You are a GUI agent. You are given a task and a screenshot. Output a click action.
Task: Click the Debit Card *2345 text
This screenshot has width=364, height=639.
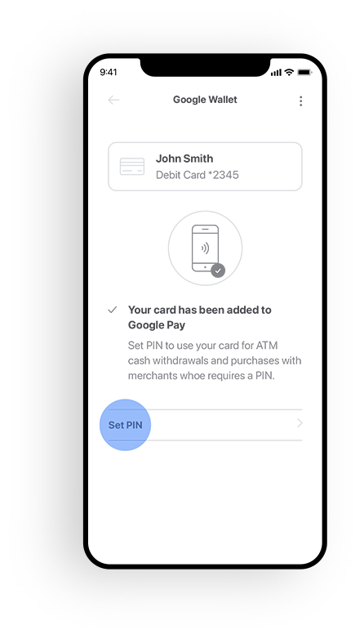coord(197,175)
